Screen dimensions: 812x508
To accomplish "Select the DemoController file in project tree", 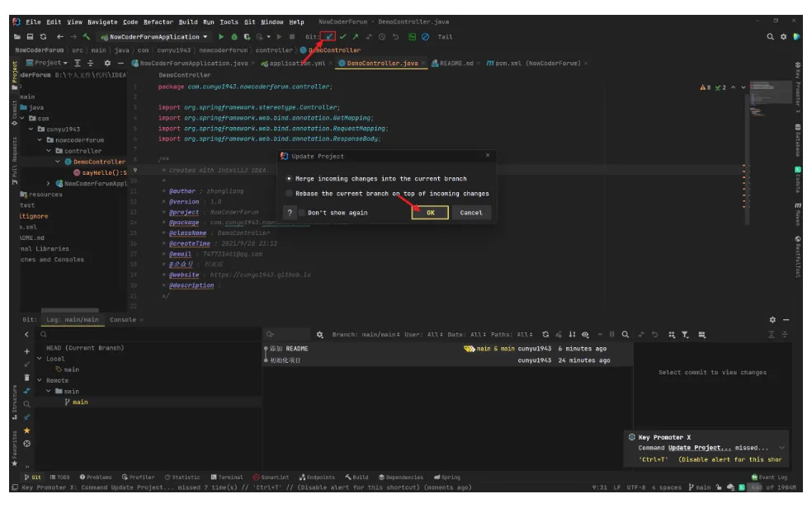I will click(x=98, y=162).
